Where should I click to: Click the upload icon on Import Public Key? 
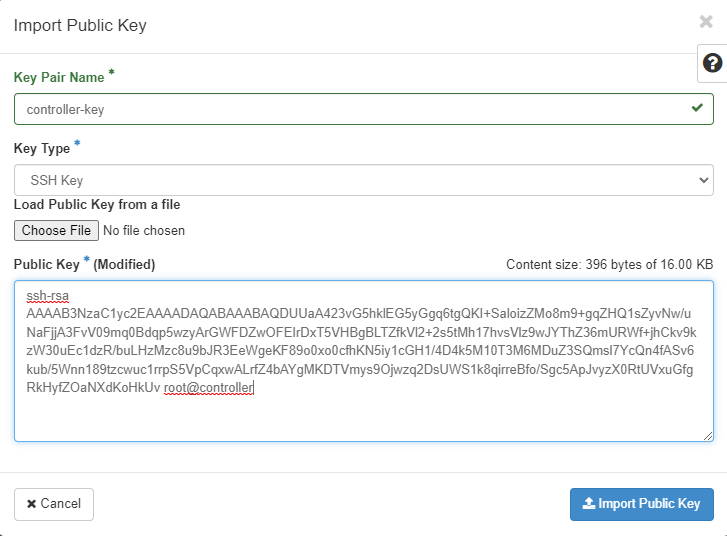[x=588, y=504]
